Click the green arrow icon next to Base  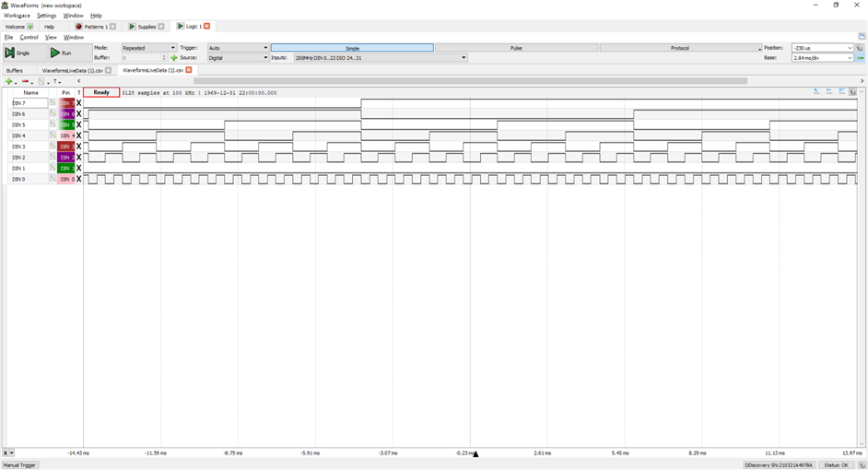click(860, 57)
